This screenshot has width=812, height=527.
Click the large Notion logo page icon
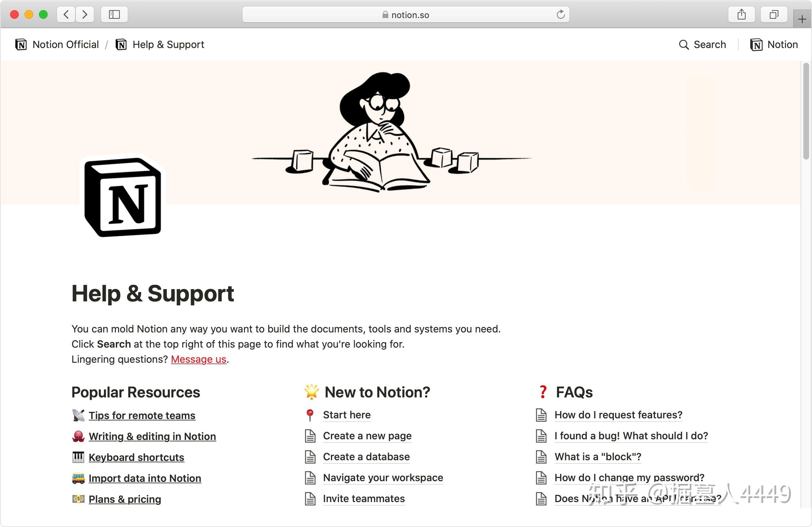pyautogui.click(x=123, y=197)
